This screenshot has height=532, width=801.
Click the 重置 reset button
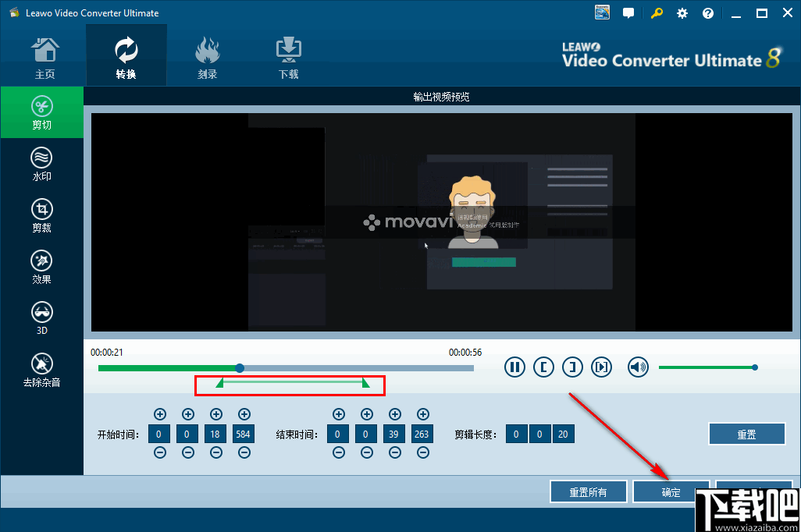tap(747, 434)
